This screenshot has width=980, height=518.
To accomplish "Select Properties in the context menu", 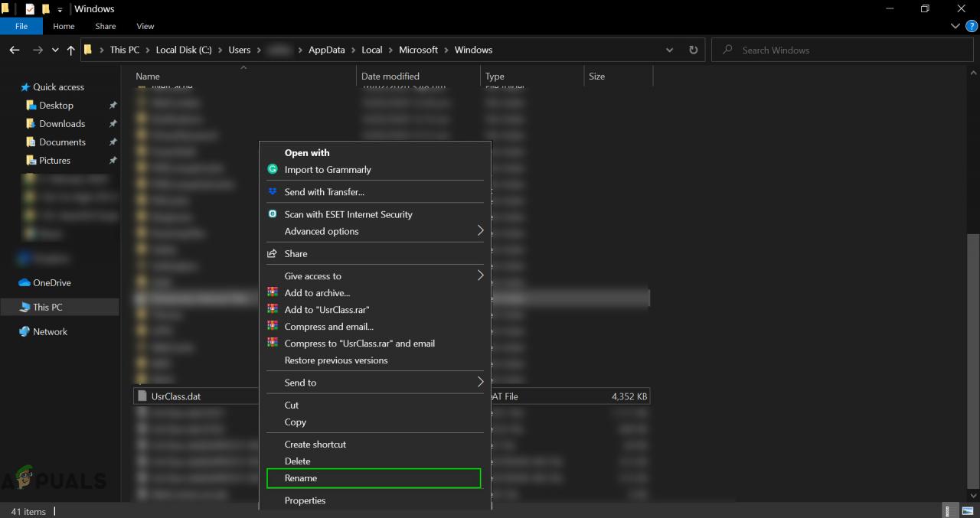I will (305, 500).
